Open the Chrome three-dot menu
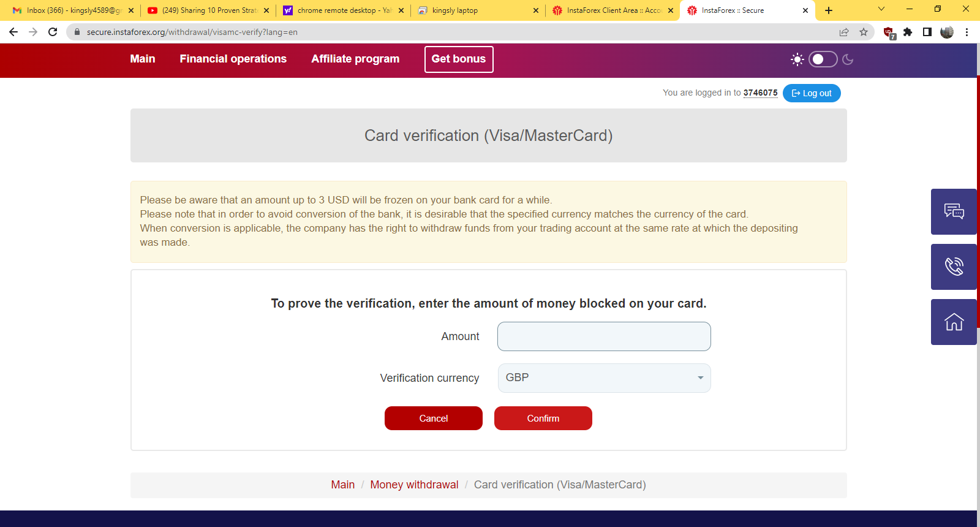This screenshot has height=527, width=980. pyautogui.click(x=967, y=32)
